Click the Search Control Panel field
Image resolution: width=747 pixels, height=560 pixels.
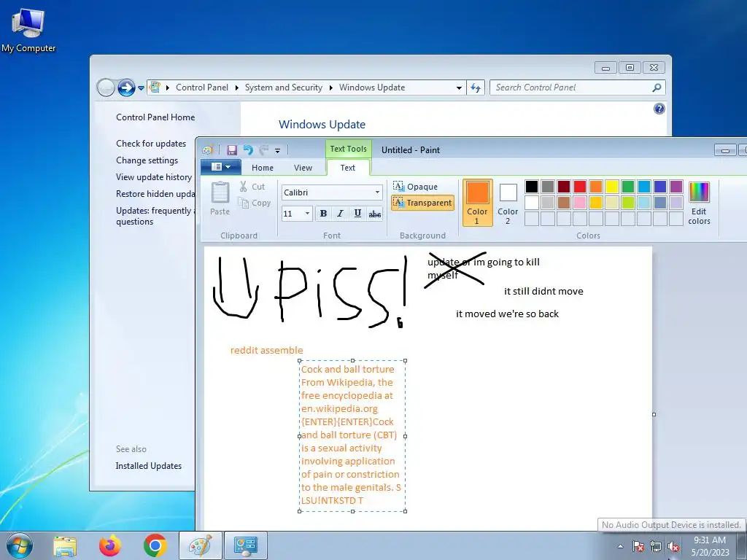577,87
